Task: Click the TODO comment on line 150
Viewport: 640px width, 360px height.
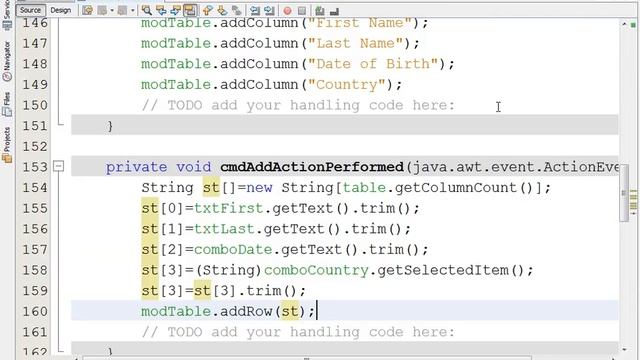Action: 298,105
